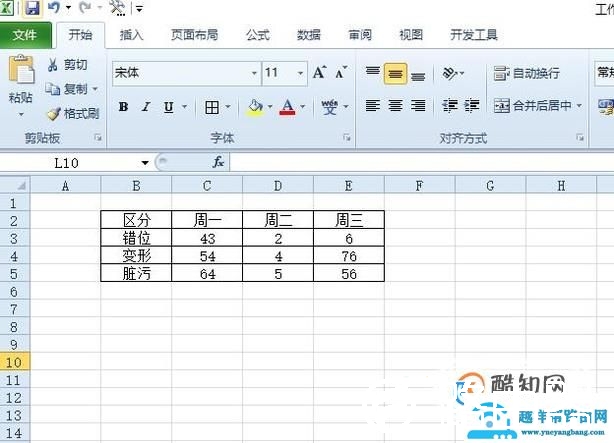614x443 pixels.
Task: Open the 合并后居中 dropdown arrow
Action: coord(579,106)
